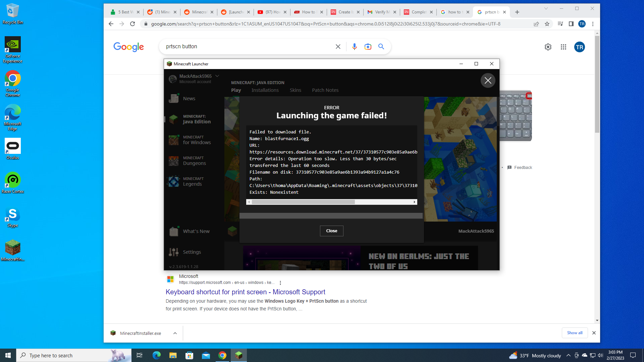Image resolution: width=644 pixels, height=362 pixels.
Task: Click the voice search microphone icon
Action: (x=355, y=47)
